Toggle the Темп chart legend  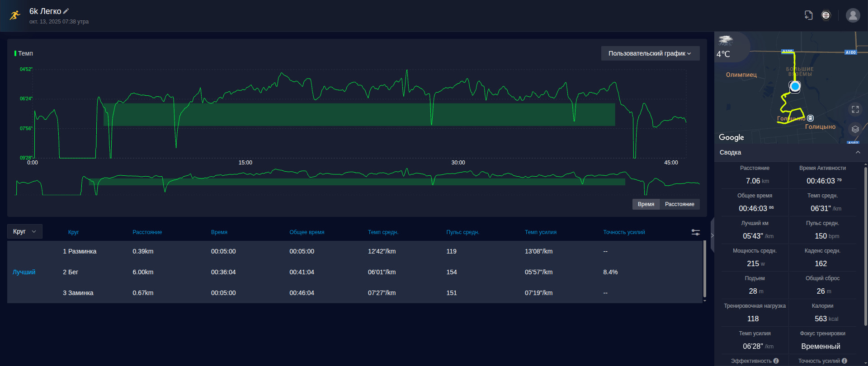(24, 53)
